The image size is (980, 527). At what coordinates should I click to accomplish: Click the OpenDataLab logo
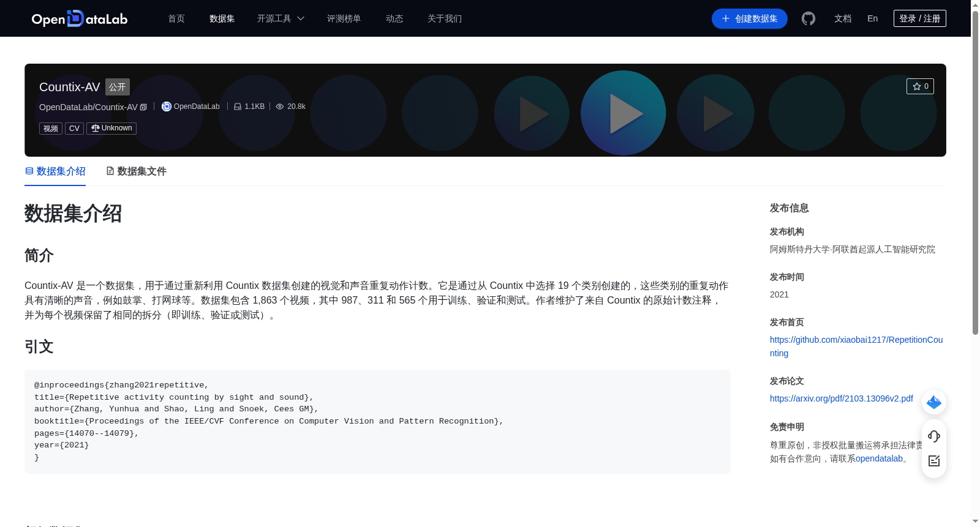point(80,19)
